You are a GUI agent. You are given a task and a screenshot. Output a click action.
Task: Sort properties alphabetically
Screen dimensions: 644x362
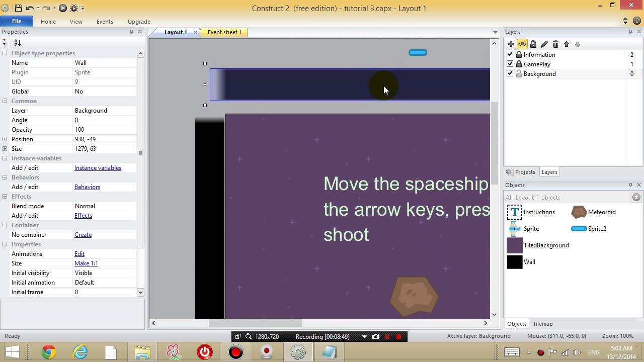point(18,43)
